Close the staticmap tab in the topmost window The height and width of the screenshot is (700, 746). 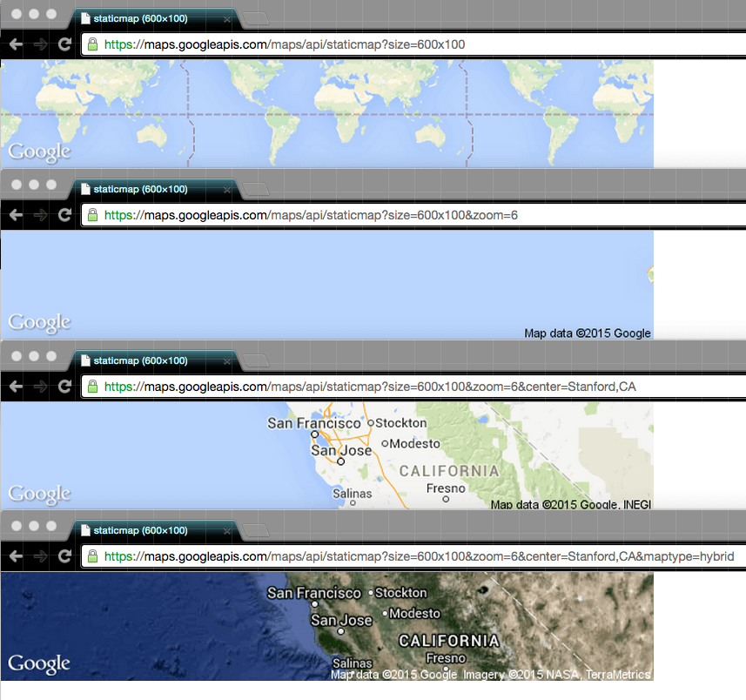click(x=227, y=19)
